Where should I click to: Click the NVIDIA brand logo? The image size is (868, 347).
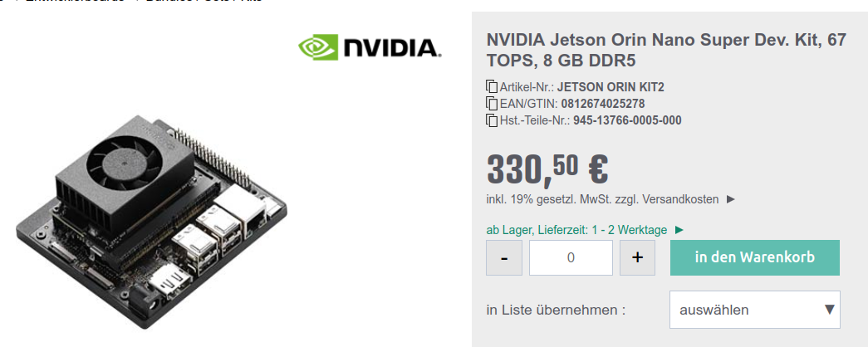coord(370,47)
